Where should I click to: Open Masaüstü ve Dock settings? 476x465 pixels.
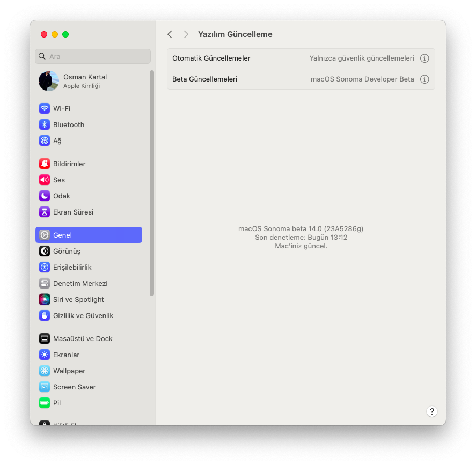point(82,338)
